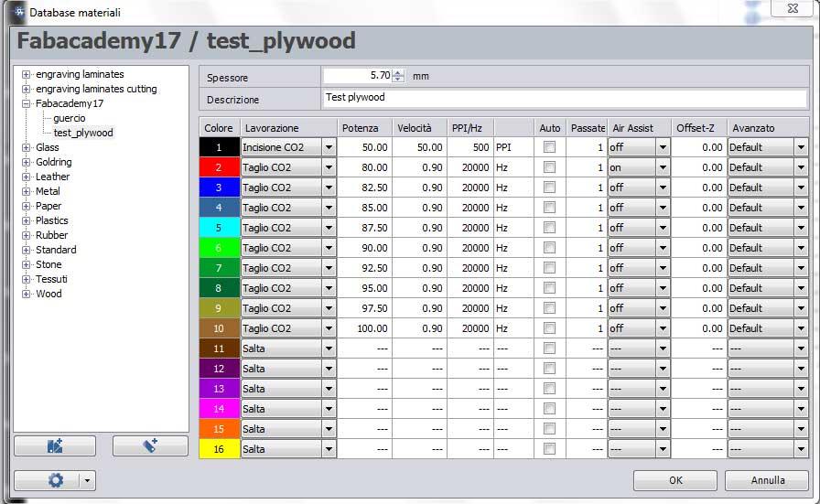Select the Metal category in tree
The image size is (820, 504).
click(x=48, y=191)
